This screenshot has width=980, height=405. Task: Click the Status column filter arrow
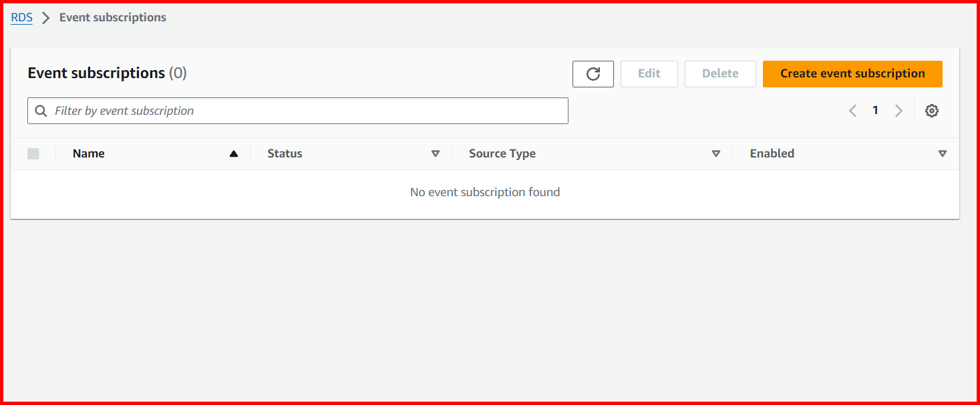coord(436,153)
